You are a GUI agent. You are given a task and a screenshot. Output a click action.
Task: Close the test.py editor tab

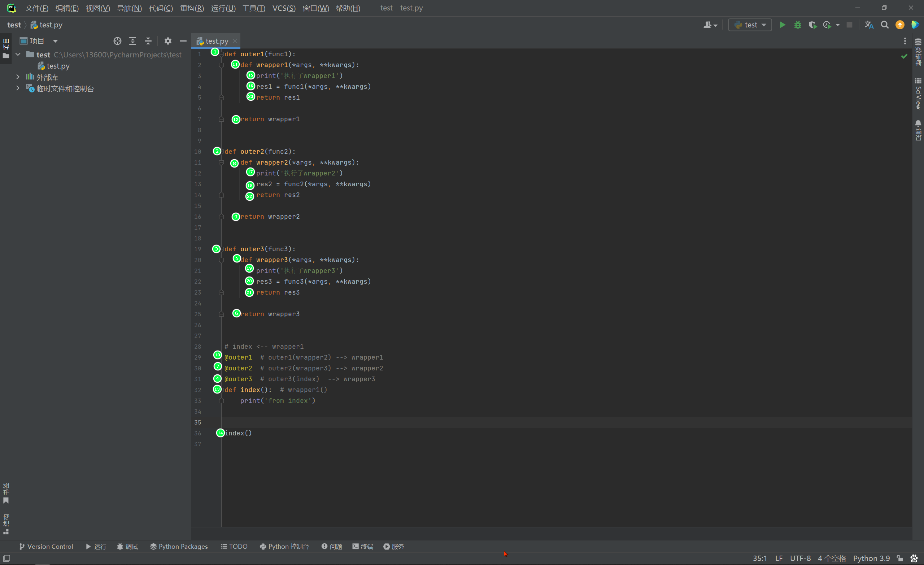pos(235,41)
